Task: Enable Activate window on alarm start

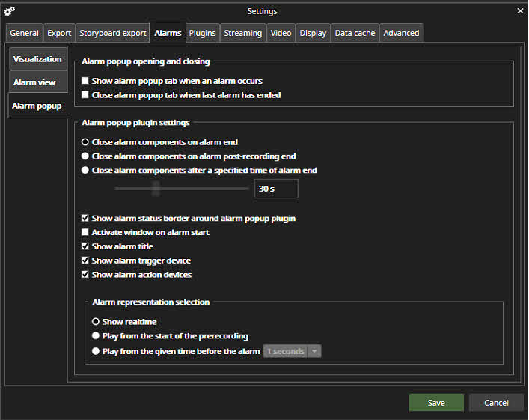Action: [85, 233]
